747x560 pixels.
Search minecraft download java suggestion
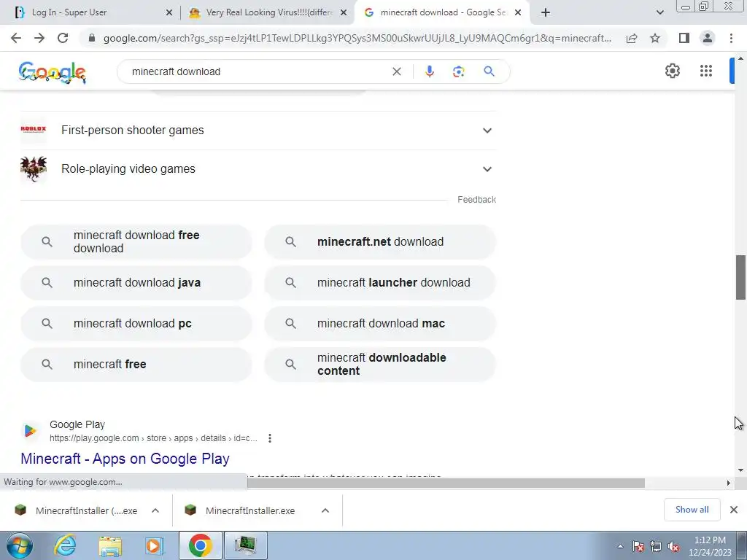pos(136,283)
